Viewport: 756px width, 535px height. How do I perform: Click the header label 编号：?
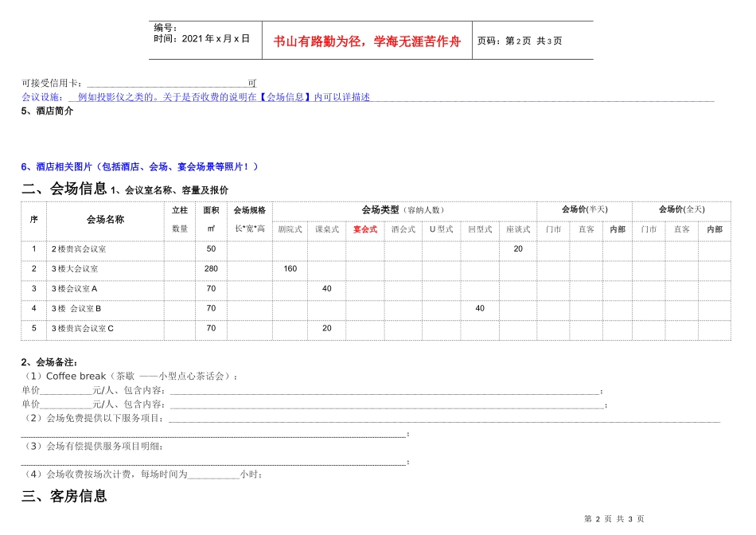[166, 28]
